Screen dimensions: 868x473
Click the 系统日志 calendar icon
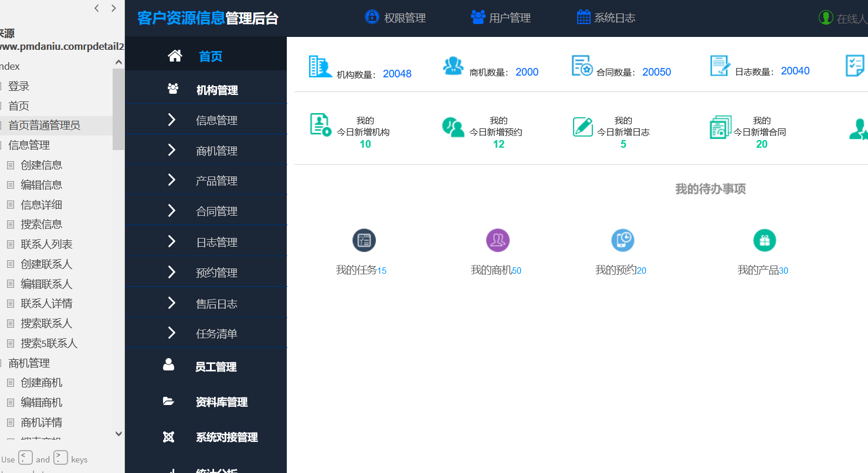[x=584, y=17]
